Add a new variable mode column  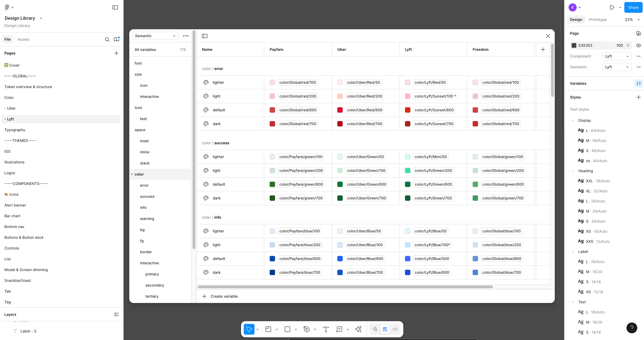(543, 49)
